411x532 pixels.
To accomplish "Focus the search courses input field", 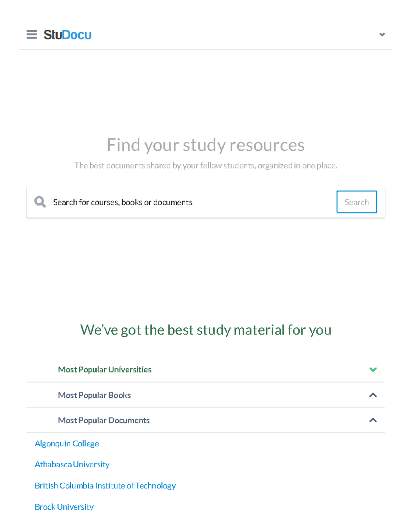I will [192, 202].
